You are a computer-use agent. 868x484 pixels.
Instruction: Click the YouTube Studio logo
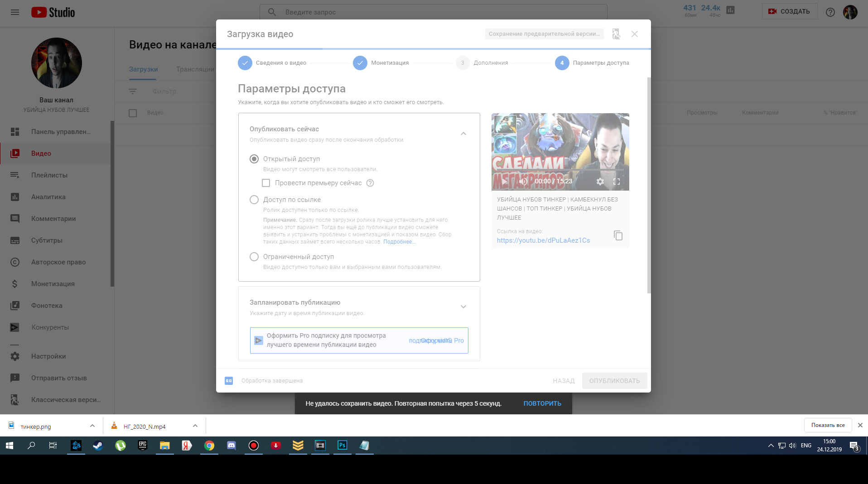click(x=53, y=12)
